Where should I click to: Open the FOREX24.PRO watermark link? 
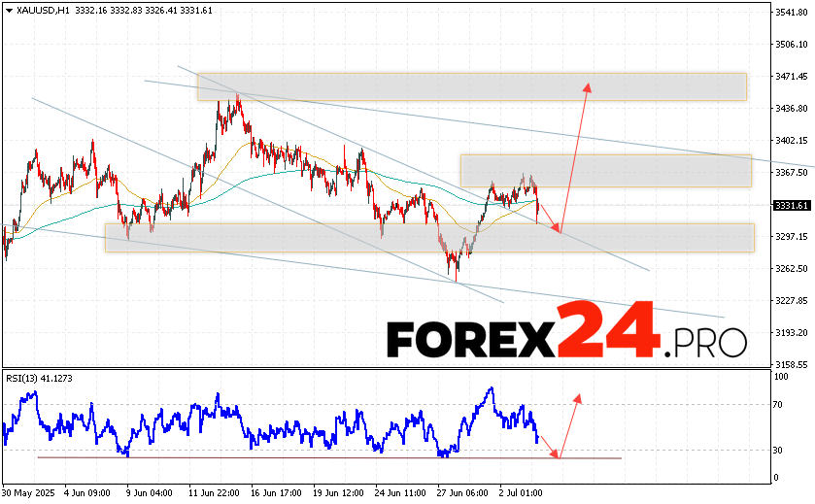tap(566, 337)
